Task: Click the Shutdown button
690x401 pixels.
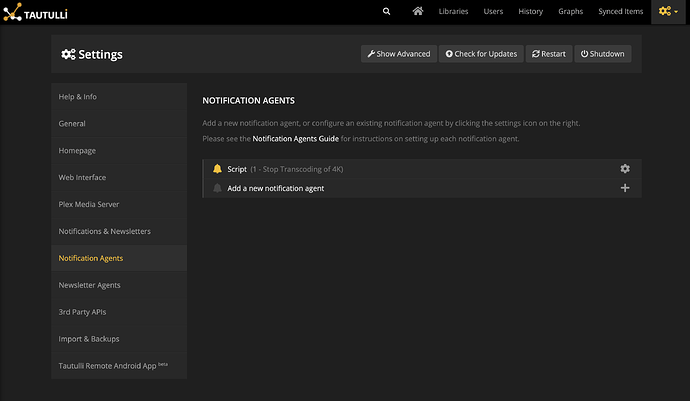Action: tap(603, 54)
